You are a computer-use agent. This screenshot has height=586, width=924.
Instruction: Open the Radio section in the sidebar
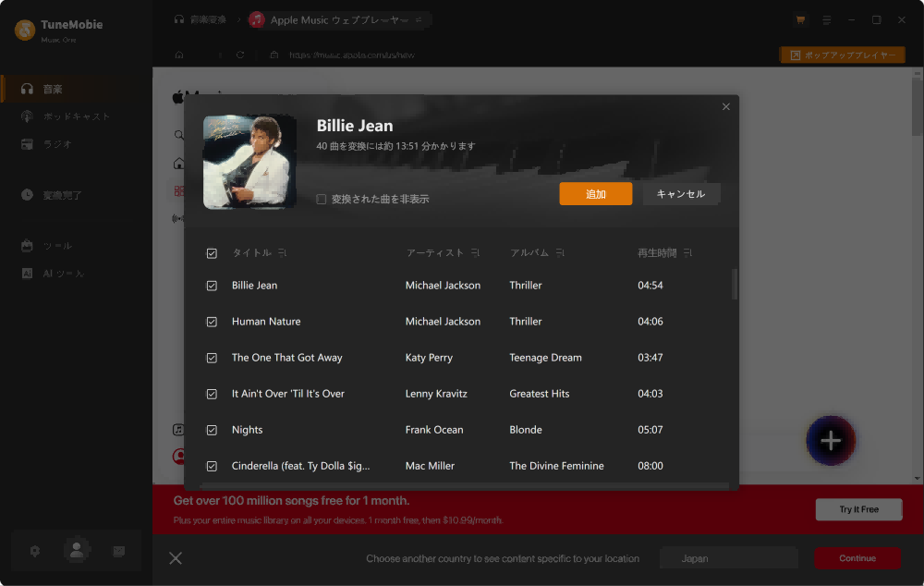pyautogui.click(x=77, y=144)
